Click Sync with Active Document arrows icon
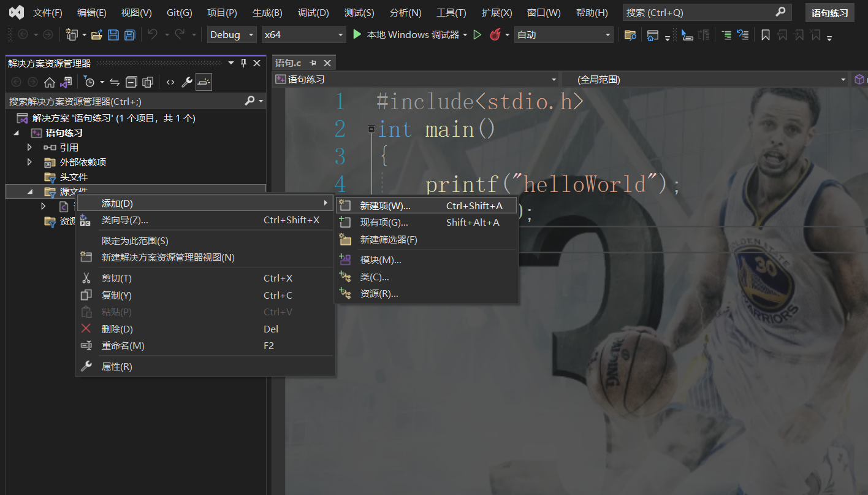 click(x=115, y=82)
